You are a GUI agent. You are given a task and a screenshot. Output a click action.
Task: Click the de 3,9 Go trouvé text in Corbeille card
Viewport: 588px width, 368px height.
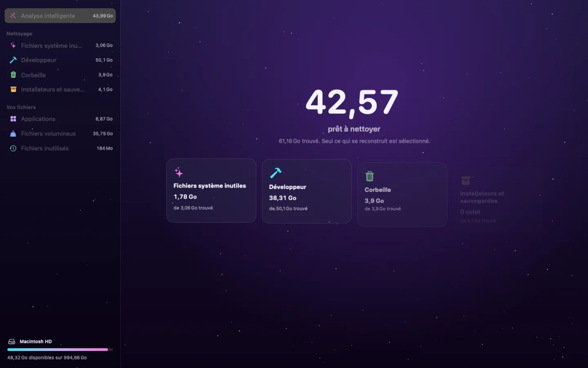point(383,209)
